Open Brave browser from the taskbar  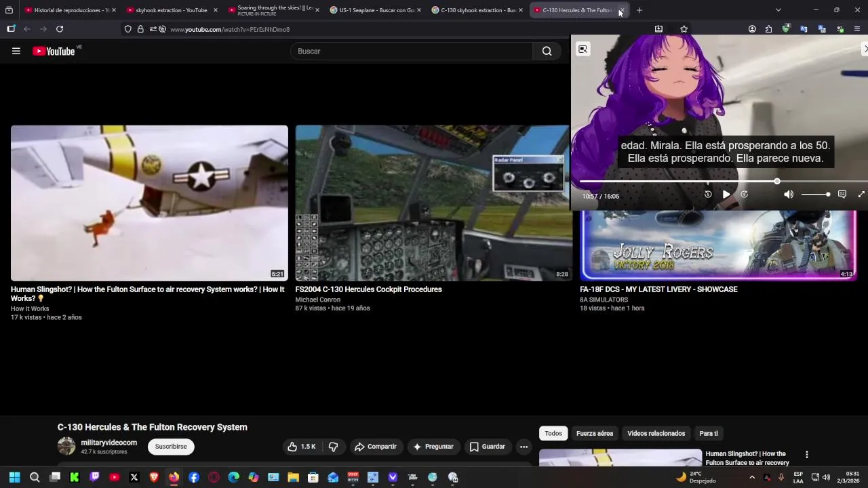click(154, 477)
